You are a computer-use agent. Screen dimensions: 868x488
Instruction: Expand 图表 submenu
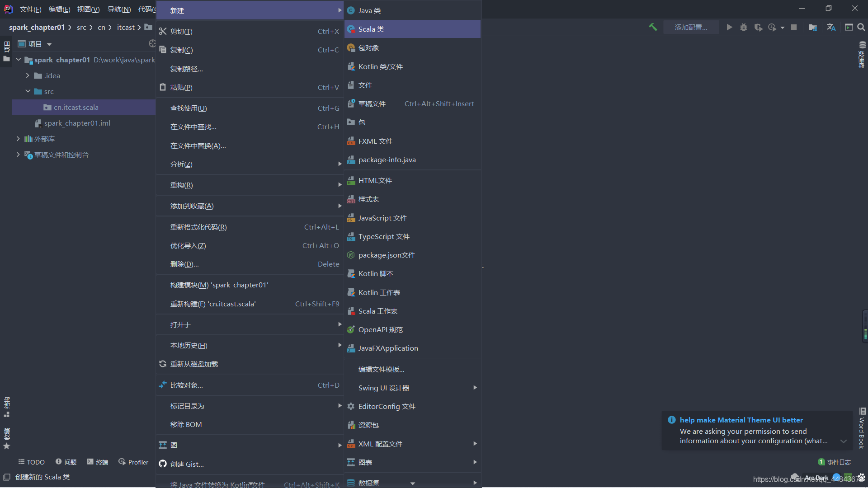pos(412,462)
